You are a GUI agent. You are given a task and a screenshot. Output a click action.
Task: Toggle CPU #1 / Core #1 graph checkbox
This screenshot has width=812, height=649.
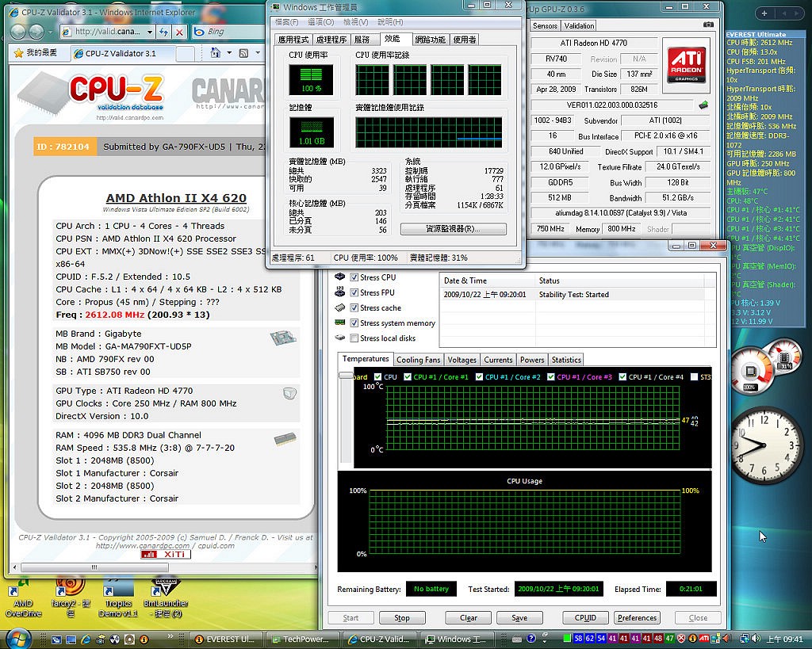click(408, 376)
